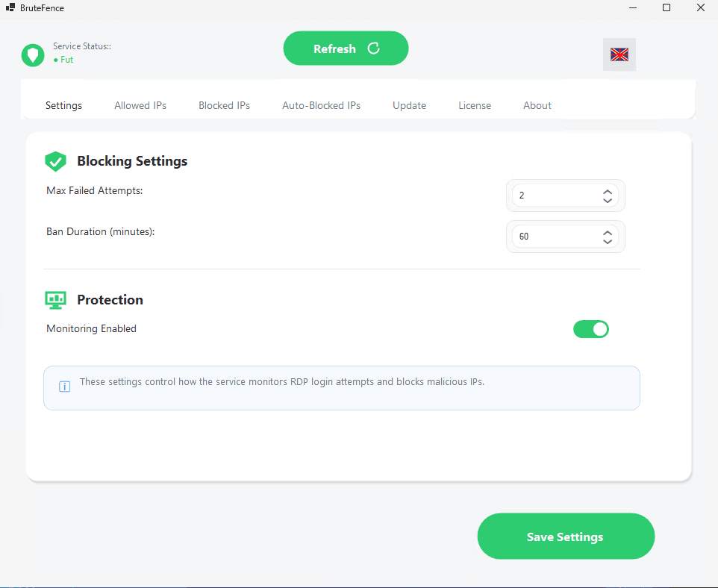This screenshot has width=718, height=588.
Task: Click the Blocking Settings shield checkmark icon
Action: (x=55, y=161)
